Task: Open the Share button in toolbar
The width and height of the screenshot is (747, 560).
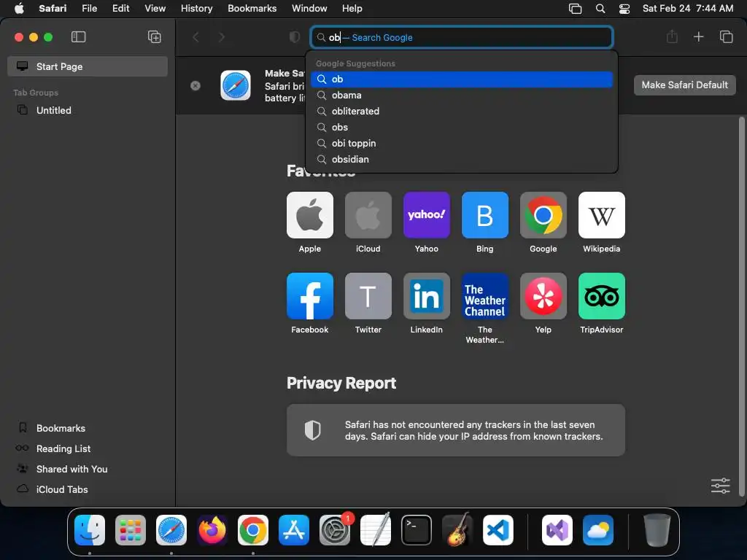Action: click(672, 36)
